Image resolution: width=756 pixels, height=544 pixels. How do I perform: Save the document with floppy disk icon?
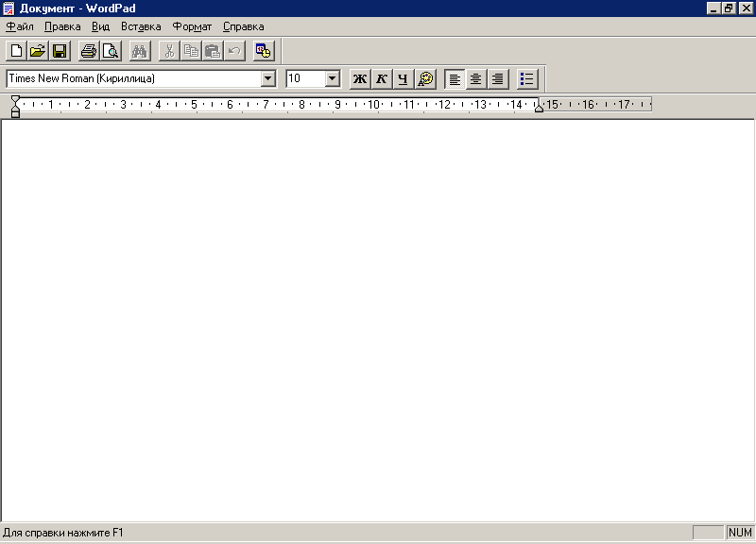(x=60, y=51)
